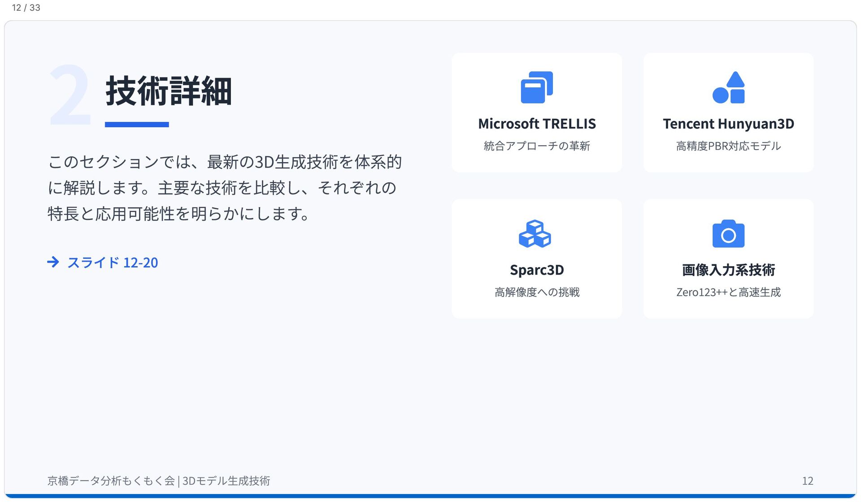Click the footer text 京橋データ分析もくもく会
The width and height of the screenshot is (861, 504).
(111, 481)
